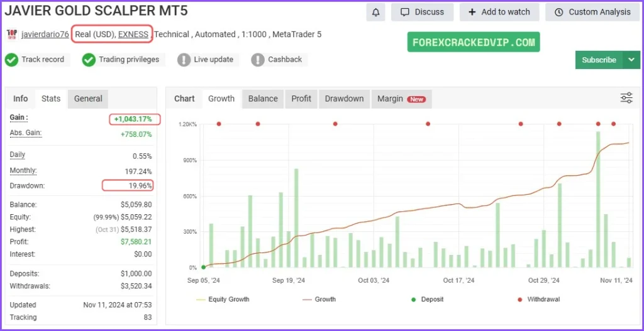Open the javierdario76 profile link

tap(45, 35)
